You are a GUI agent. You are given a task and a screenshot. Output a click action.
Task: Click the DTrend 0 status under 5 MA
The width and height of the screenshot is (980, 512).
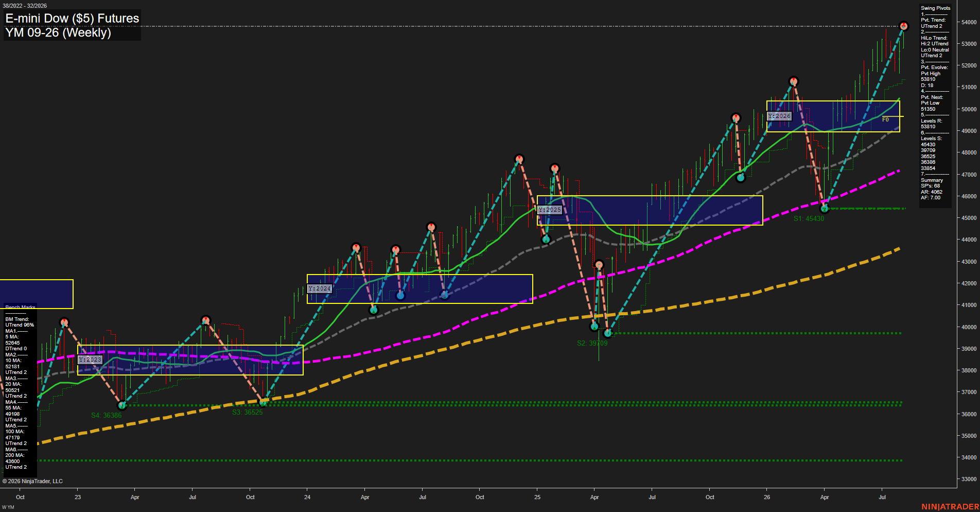[x=16, y=349]
